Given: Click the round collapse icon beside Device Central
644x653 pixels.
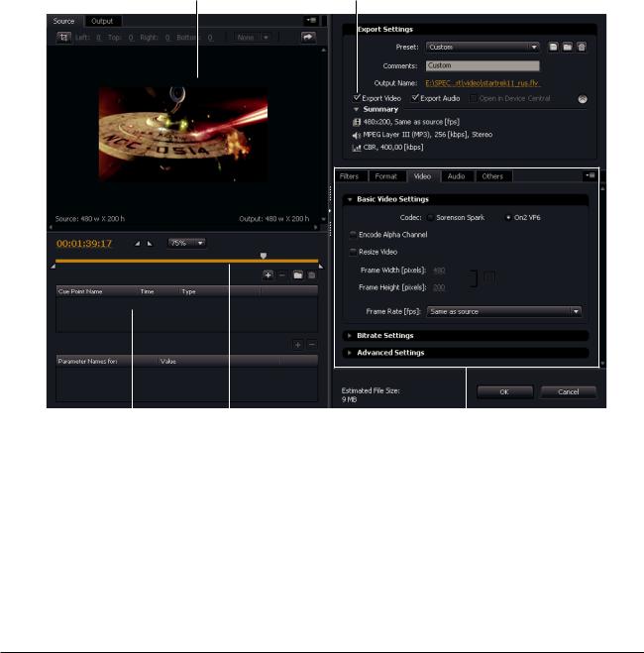Looking at the screenshot, I should [x=583, y=99].
